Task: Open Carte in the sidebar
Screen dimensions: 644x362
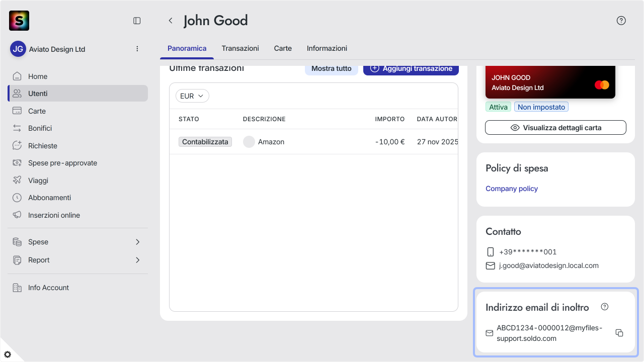Action: coord(77,111)
